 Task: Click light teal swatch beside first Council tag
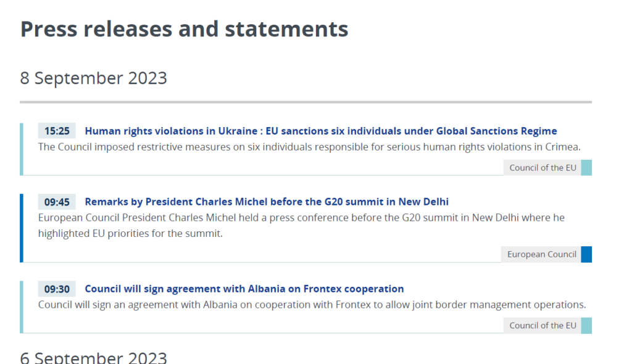(586, 168)
